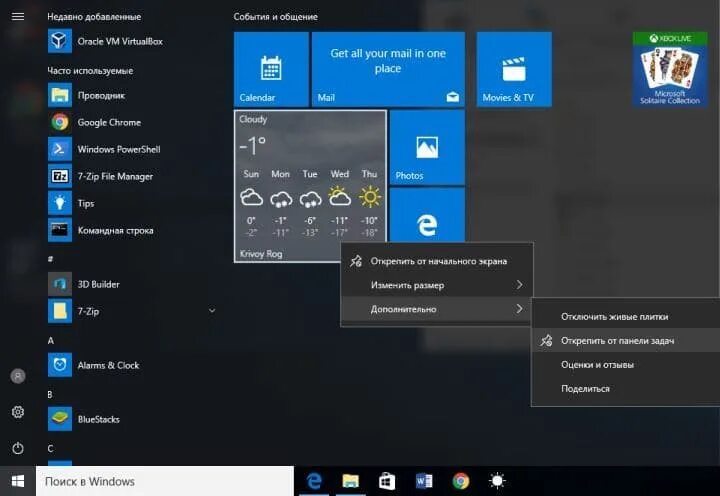Open the Microsoft Edge tile

[x=427, y=215]
